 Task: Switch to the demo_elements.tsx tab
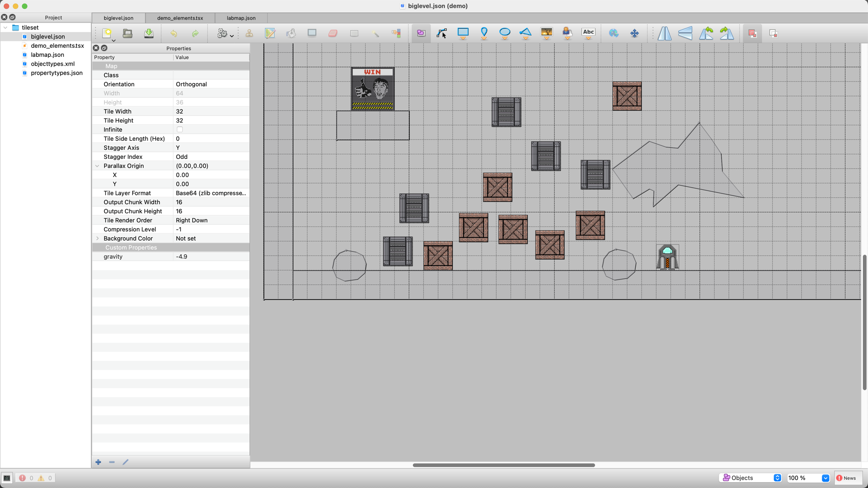(180, 18)
